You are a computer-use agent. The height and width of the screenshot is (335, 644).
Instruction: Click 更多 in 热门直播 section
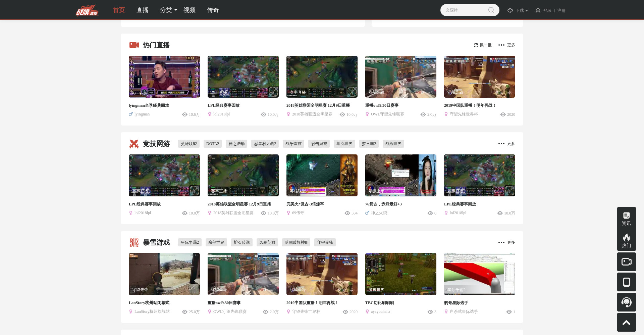(511, 45)
